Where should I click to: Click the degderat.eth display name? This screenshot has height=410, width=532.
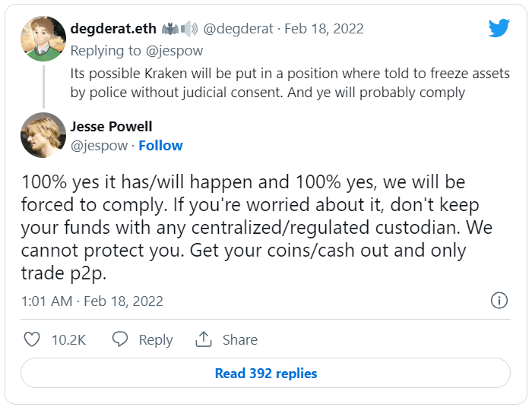point(113,29)
